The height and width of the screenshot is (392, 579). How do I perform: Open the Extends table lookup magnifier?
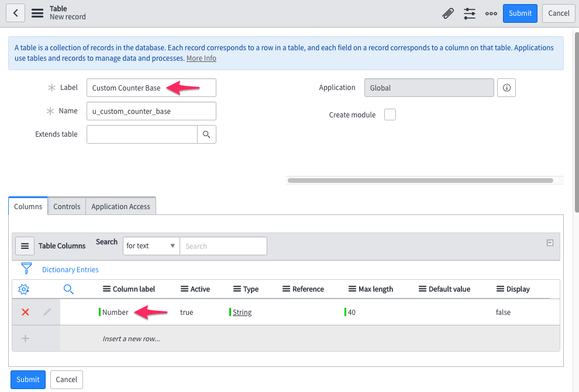pyautogui.click(x=208, y=134)
